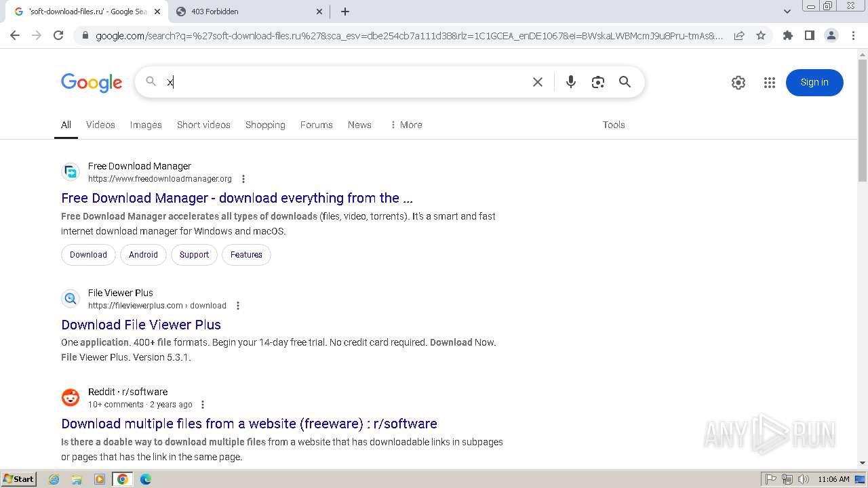Switch to Forums results
Screen dimensions: 868x488
click(x=317, y=125)
